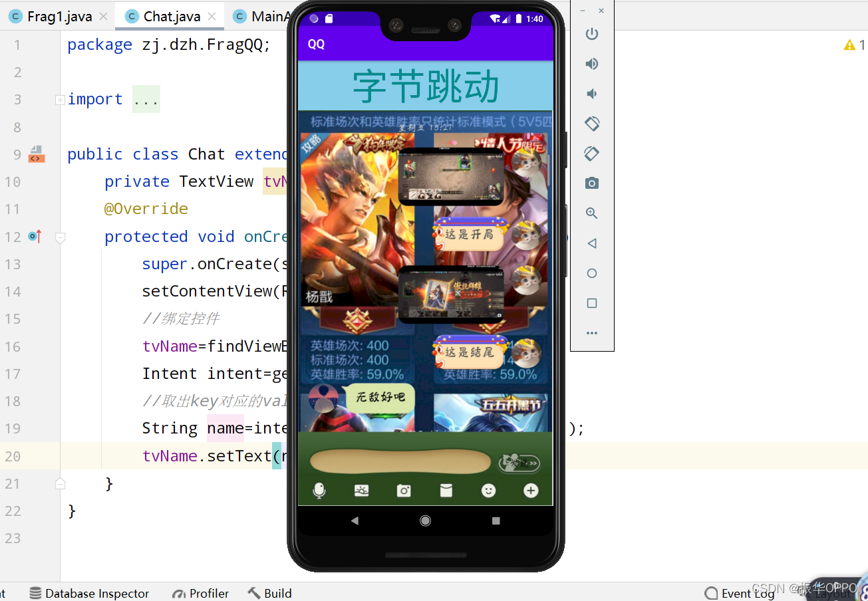Viewport: 868px width, 601px height.
Task: Close the Frag1.java tab
Action: click(102, 17)
